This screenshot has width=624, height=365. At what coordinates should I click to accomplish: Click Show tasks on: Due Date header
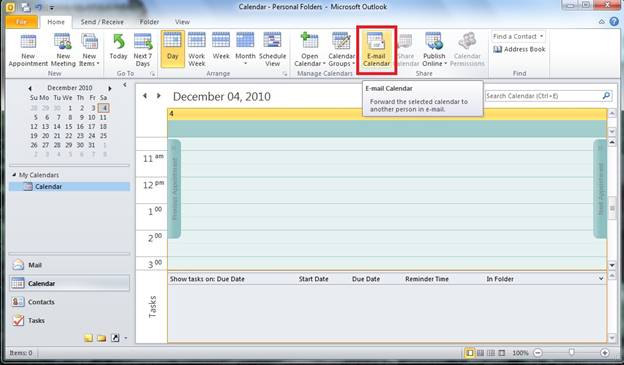tap(207, 279)
